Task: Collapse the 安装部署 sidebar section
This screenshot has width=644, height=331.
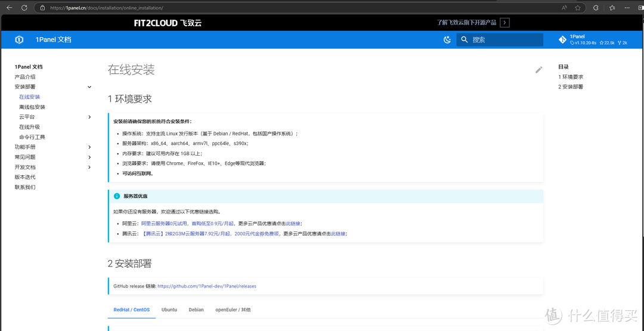Action: click(x=89, y=87)
